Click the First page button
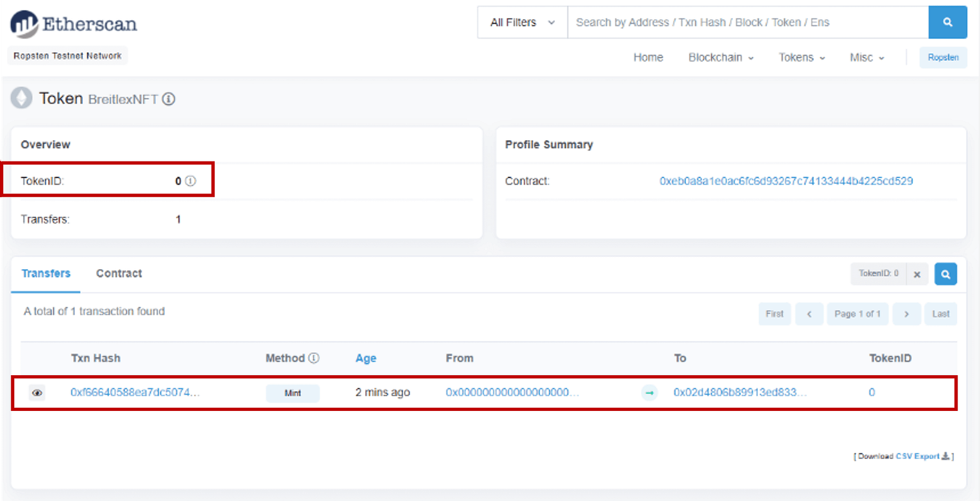980x501 pixels. [775, 314]
